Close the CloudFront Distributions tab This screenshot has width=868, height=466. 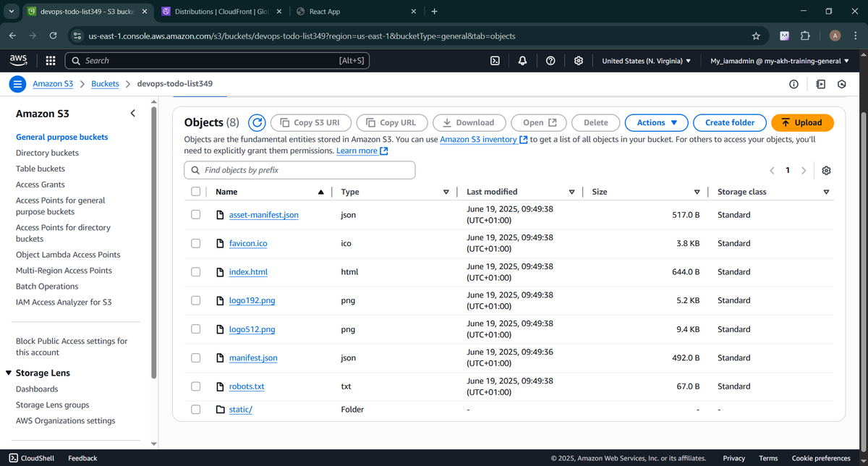(x=279, y=12)
